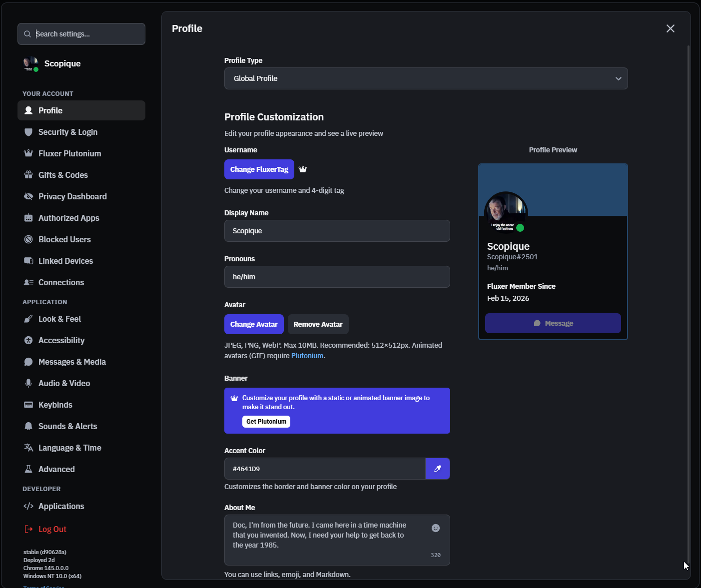Click the Get Plutonium button
This screenshot has width=701, height=588.
pyautogui.click(x=266, y=422)
